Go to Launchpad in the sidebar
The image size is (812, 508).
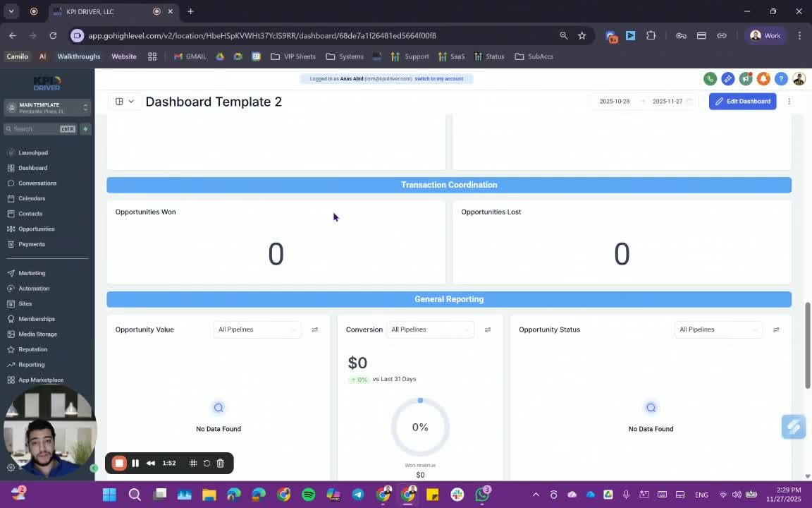click(33, 153)
